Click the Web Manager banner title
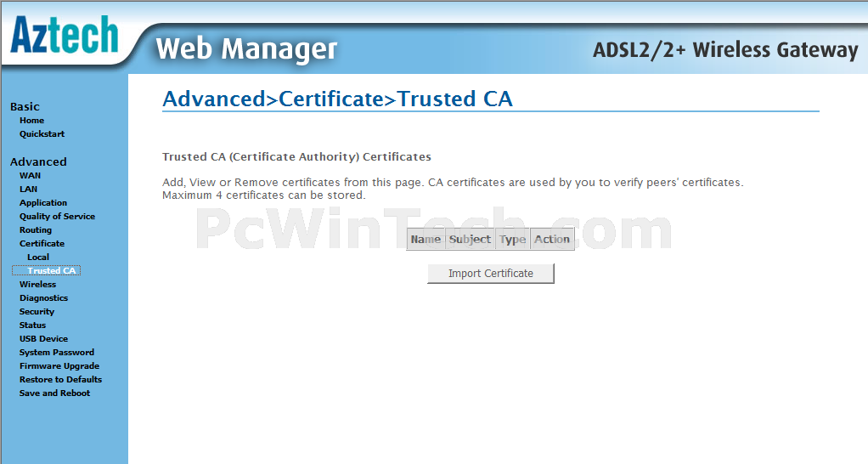This screenshot has width=868, height=464. [246, 48]
